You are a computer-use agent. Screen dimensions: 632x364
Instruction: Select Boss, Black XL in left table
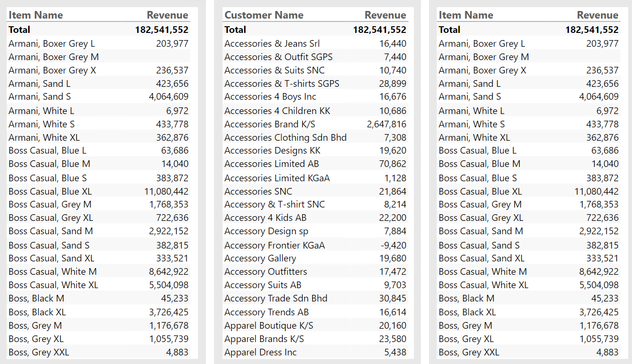pos(37,312)
